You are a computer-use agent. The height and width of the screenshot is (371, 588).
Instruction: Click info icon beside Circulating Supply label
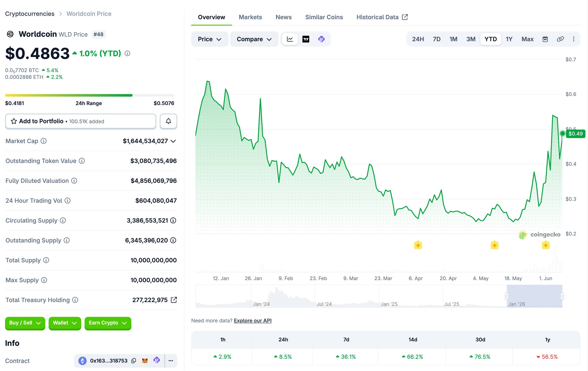(x=63, y=220)
